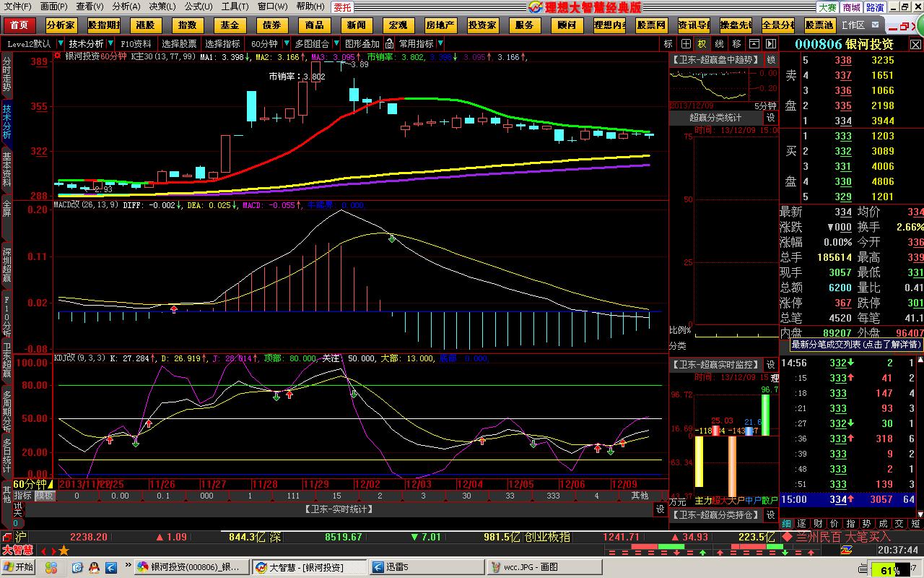The width and height of the screenshot is (924, 578).
Task: Switch to 迅雷5 taskbar window
Action: tap(425, 567)
